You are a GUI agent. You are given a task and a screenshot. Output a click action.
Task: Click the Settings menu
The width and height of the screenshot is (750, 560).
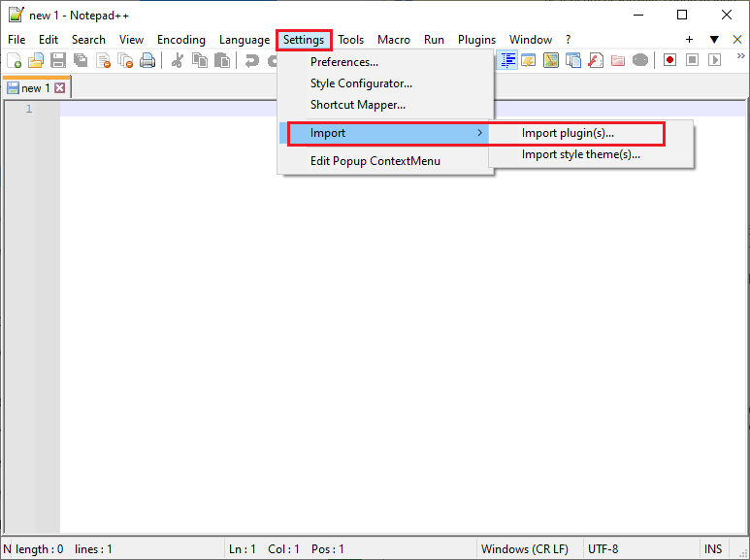point(304,39)
